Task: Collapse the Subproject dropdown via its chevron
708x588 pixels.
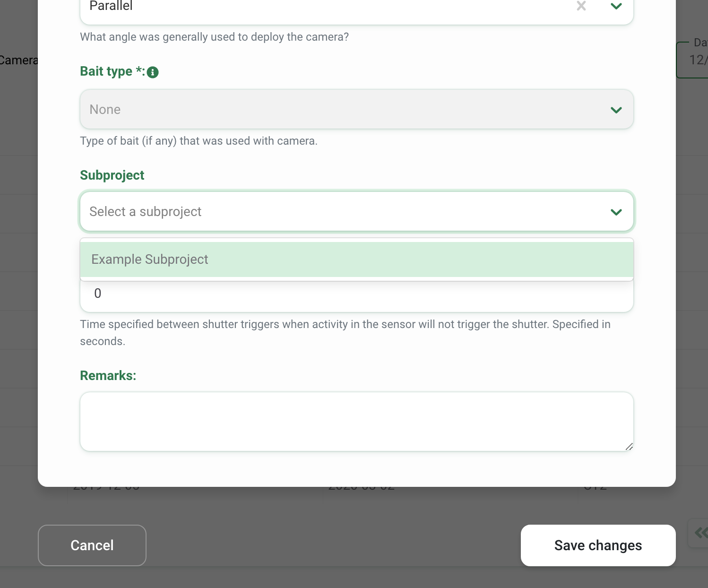Action: click(x=616, y=212)
